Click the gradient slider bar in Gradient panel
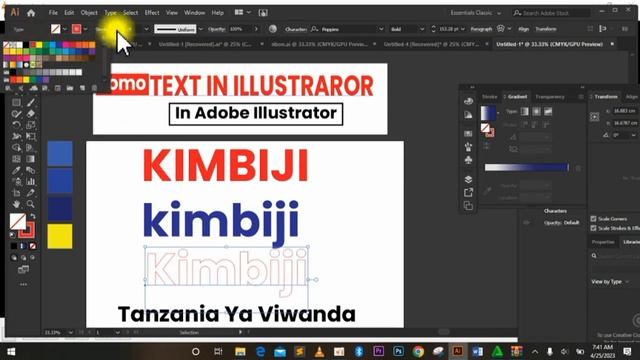The height and width of the screenshot is (360, 640). coord(526,167)
